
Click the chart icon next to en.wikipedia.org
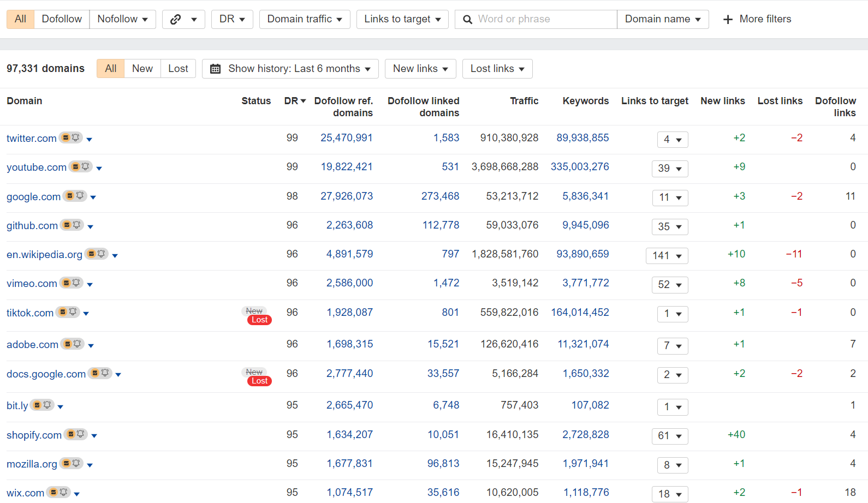click(x=91, y=254)
